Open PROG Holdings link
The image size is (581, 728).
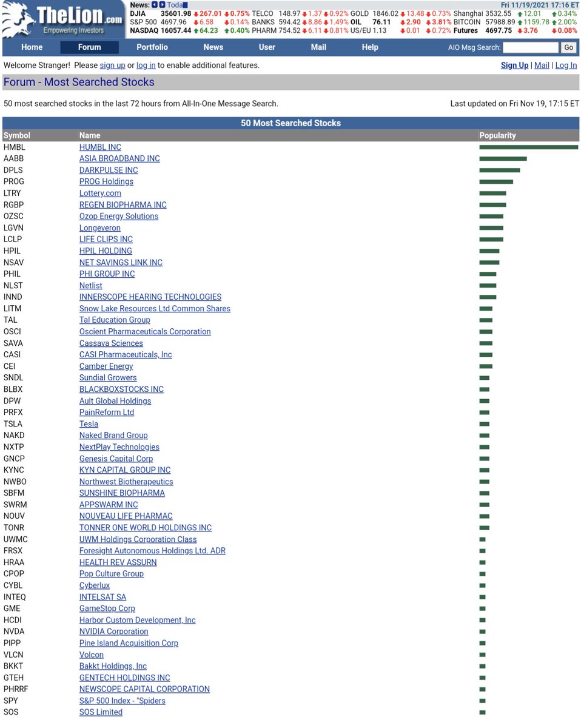106,182
